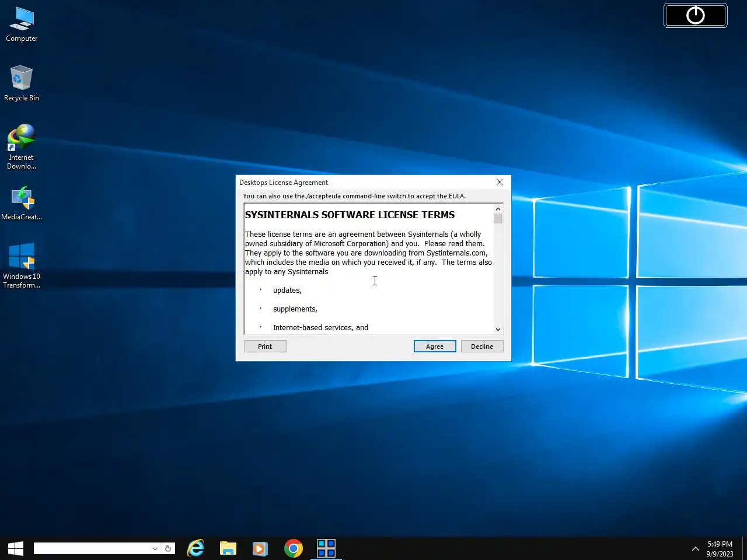Activate the Desktops app in the taskbar
Screen dimensions: 747x560
(x=326, y=548)
